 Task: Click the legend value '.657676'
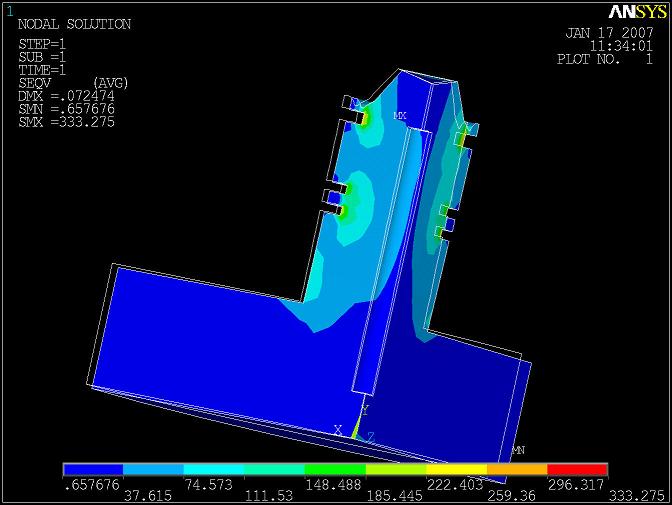point(91,485)
